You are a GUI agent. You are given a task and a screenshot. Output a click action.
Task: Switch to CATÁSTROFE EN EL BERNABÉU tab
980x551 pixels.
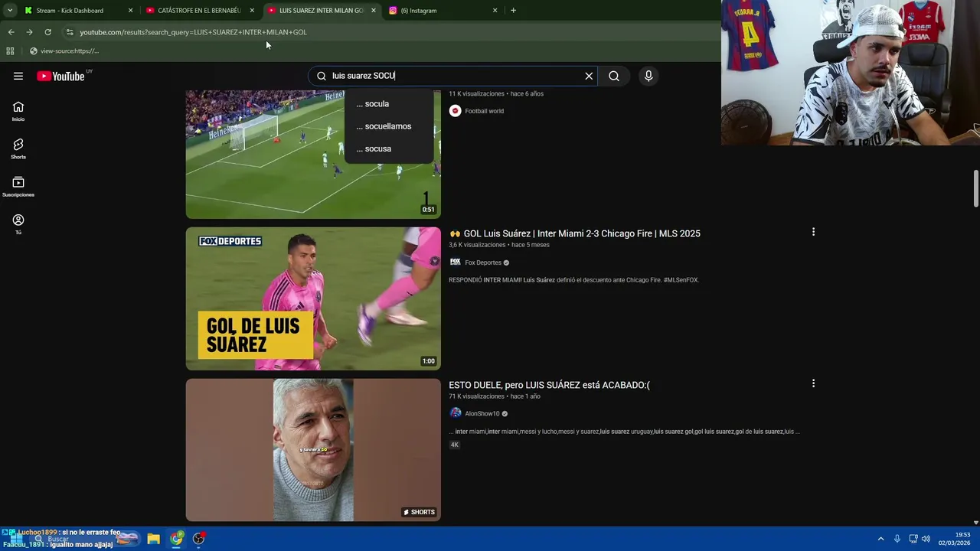[199, 11]
